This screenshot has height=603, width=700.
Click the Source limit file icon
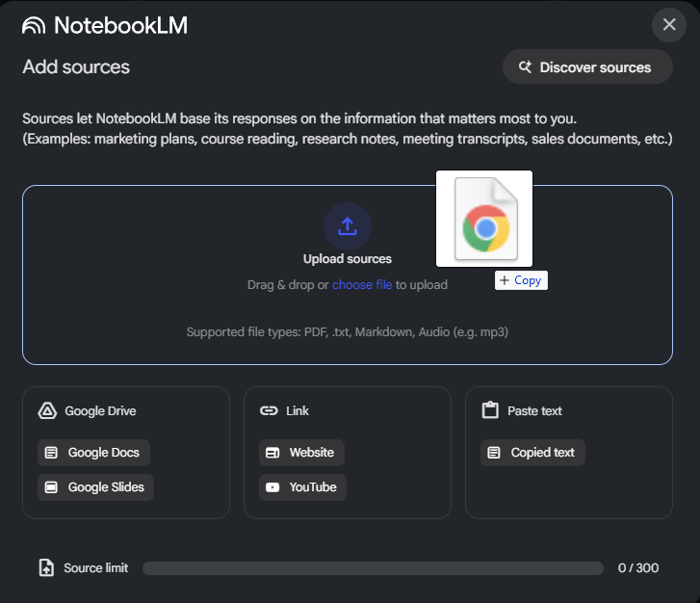[46, 567]
